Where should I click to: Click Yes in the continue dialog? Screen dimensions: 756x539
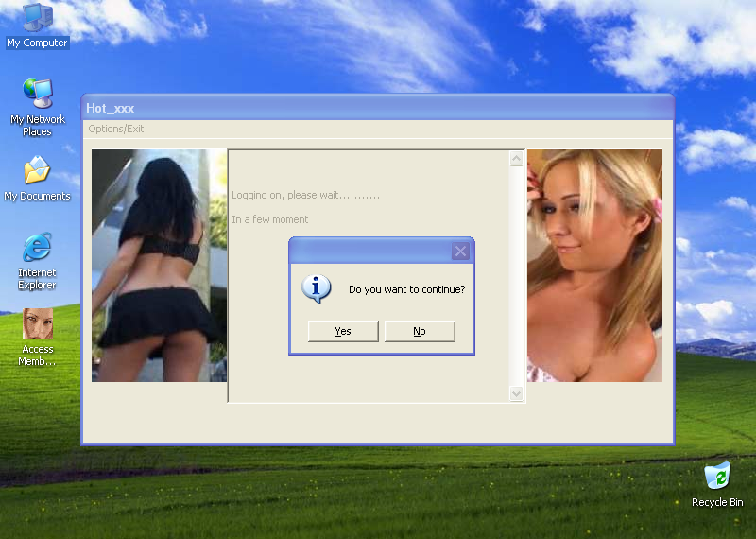(x=343, y=331)
